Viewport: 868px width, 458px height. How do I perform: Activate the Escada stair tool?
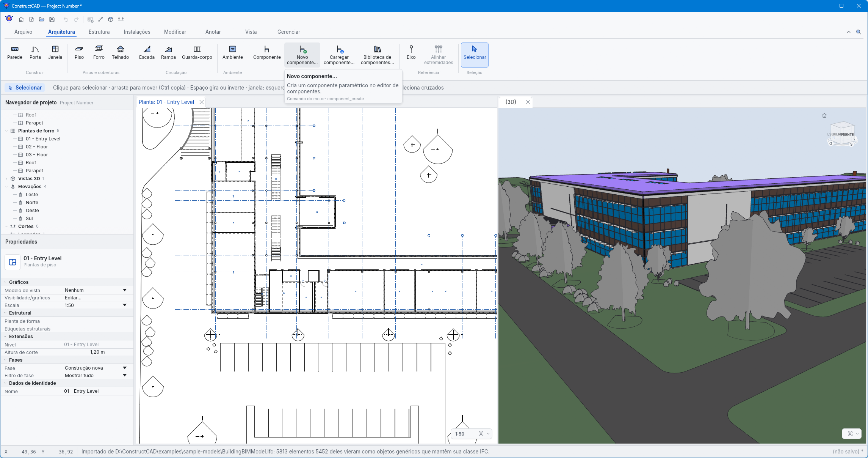[x=147, y=53]
